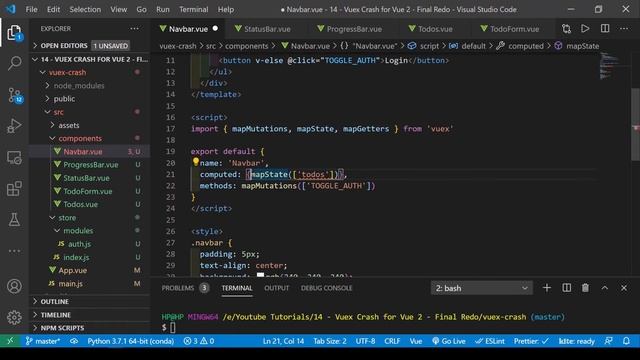Split the editor to the right

(x=605, y=29)
